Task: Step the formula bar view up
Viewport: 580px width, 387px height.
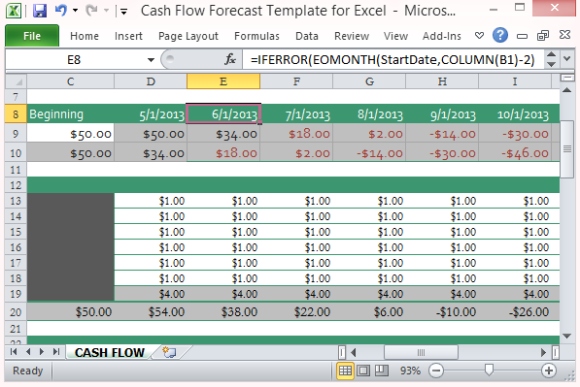Action: pyautogui.click(x=551, y=55)
